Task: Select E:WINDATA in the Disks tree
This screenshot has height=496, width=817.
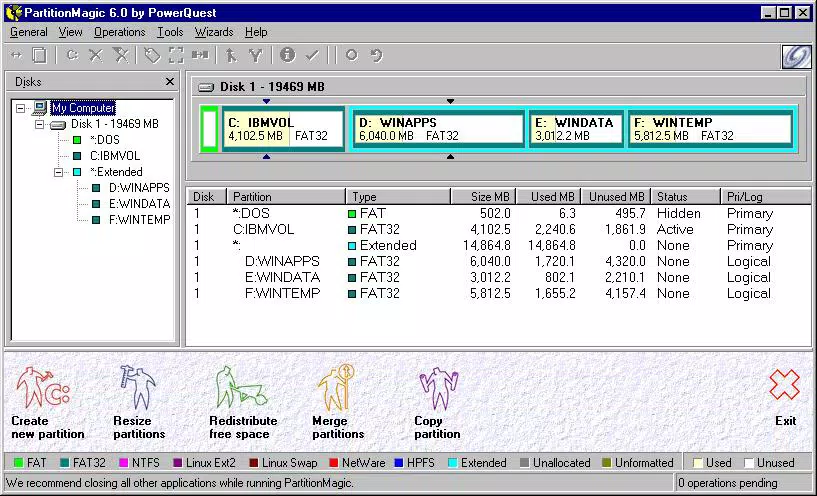Action: [139, 204]
